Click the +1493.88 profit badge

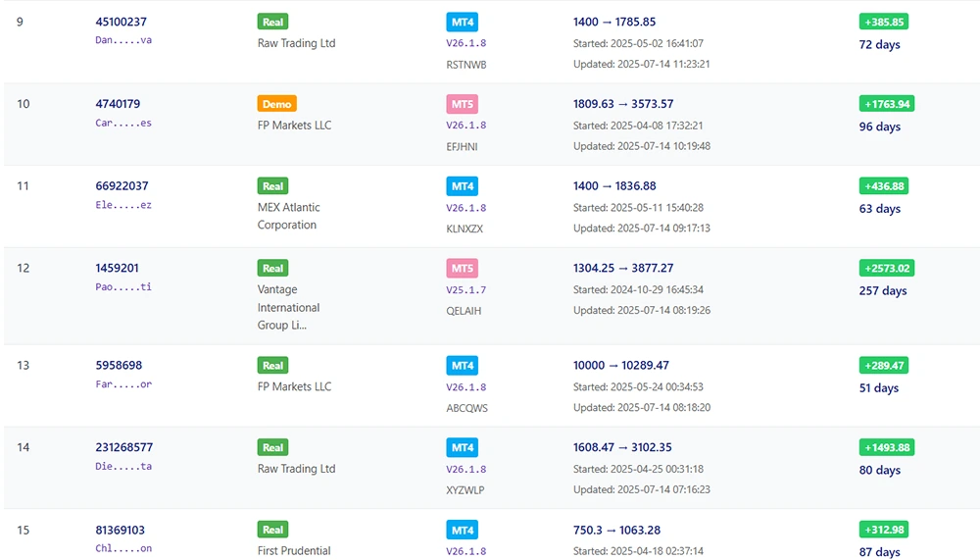click(886, 447)
